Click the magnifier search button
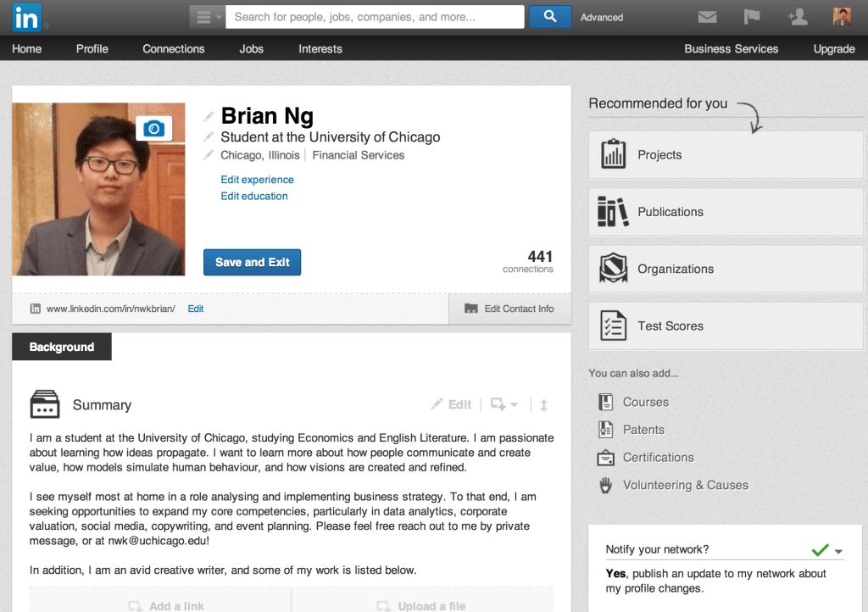The height and width of the screenshot is (612, 868). 549,17
